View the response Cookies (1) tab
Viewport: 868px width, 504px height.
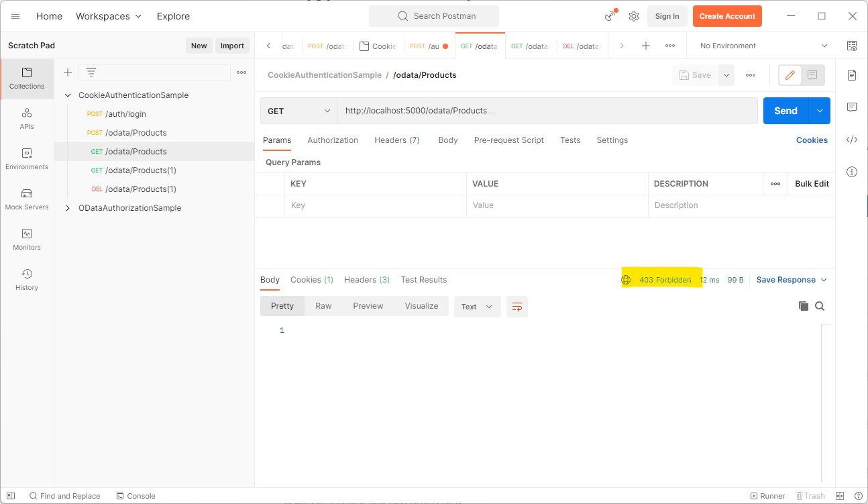tap(312, 280)
